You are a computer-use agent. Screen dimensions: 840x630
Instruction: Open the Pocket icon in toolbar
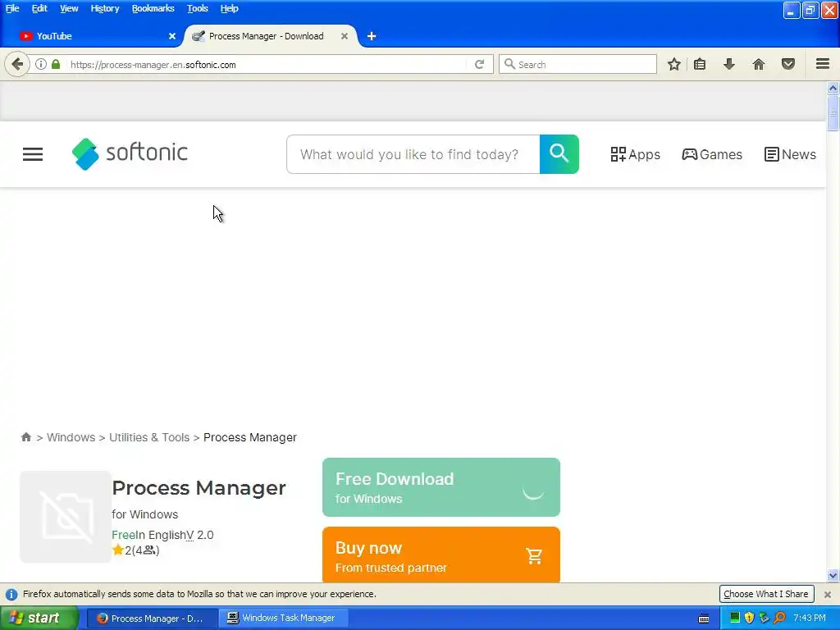coord(788,64)
